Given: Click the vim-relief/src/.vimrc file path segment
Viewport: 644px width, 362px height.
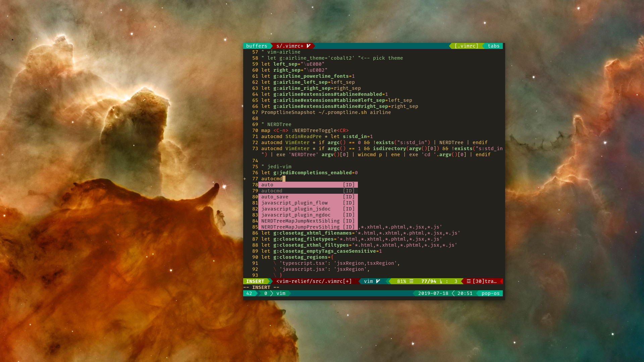Looking at the screenshot, I should 314,281.
